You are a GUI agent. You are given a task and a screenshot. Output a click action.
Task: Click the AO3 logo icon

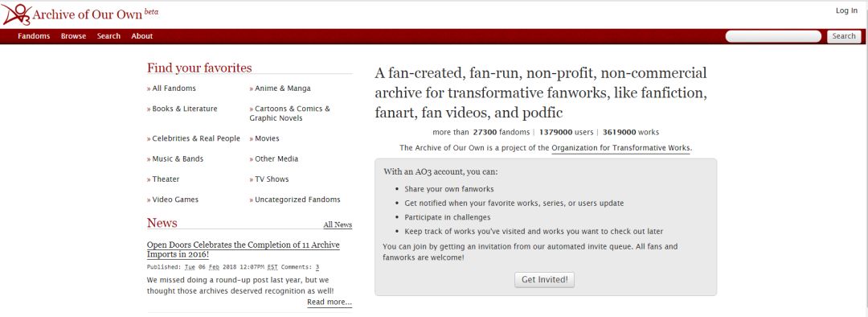pos(16,14)
